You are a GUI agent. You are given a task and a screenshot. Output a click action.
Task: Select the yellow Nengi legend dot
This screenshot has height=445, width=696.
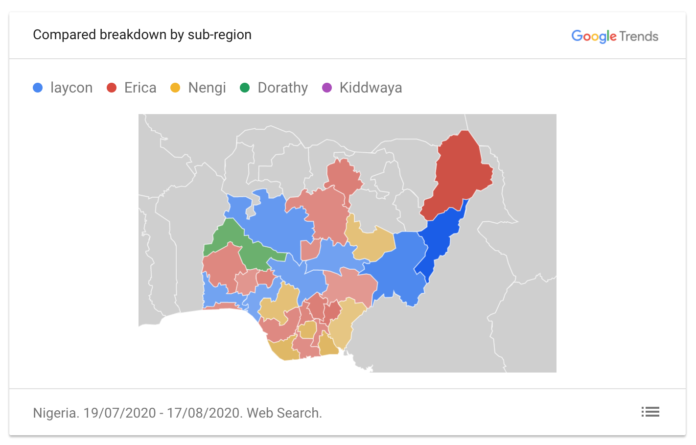pyautogui.click(x=176, y=88)
